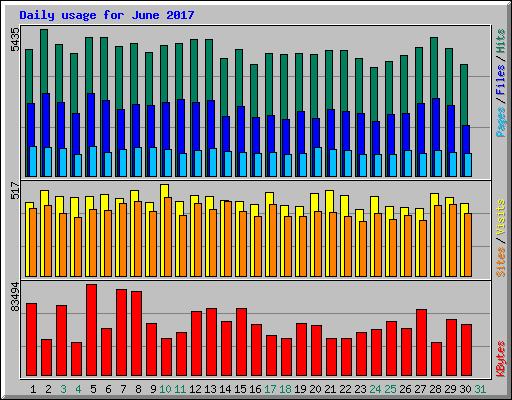Select day label "8" on the x-axis
The width and height of the screenshot is (512, 400).
[138, 389]
